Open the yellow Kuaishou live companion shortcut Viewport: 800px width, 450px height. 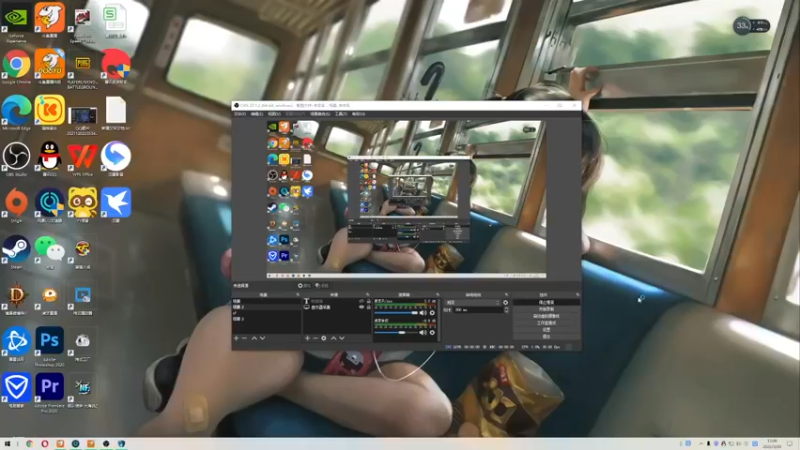[x=49, y=113]
